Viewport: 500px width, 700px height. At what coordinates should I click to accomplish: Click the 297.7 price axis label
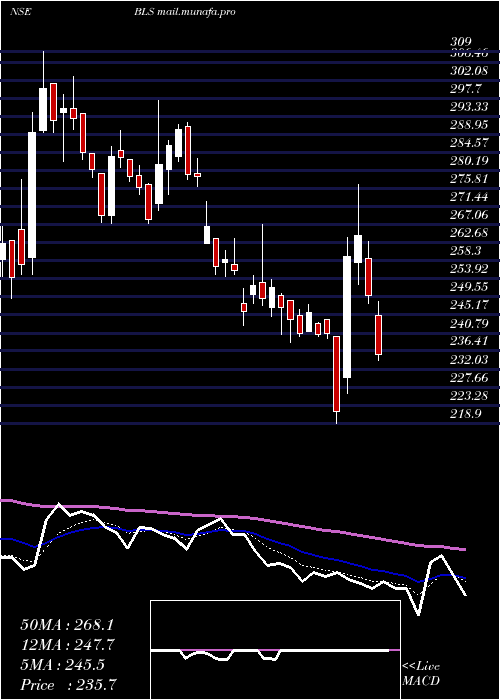[x=465, y=88]
